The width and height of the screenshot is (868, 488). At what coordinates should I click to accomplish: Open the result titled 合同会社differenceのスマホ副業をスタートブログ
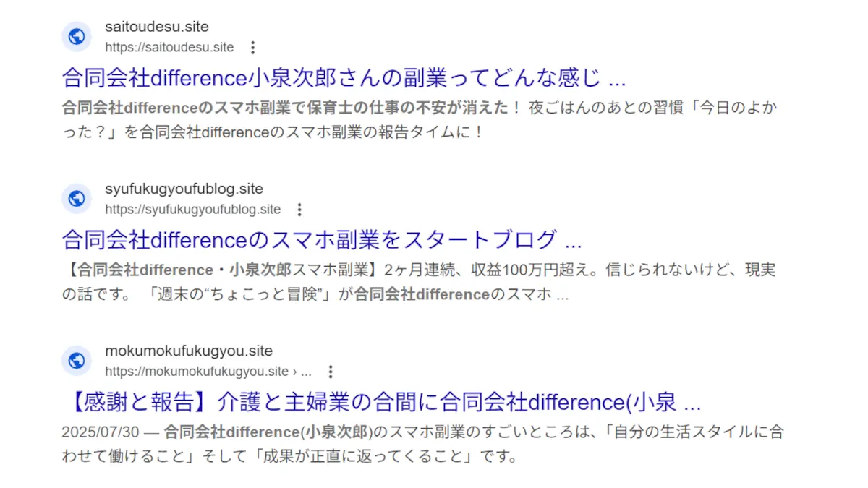[322, 239]
